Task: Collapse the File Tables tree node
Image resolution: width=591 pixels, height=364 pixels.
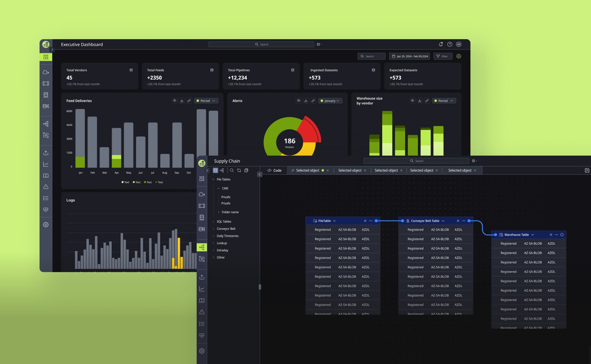Action: (213, 180)
